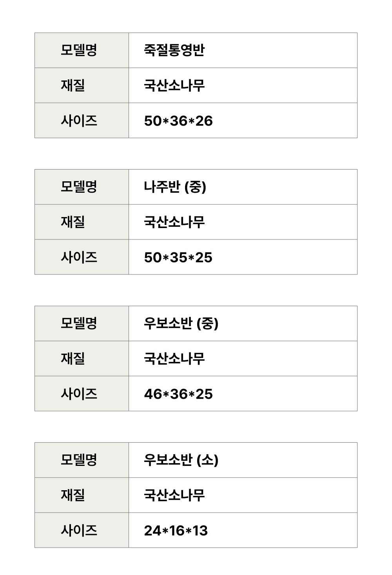Select the size value 46*36*25
This screenshot has width=392, height=575.
click(178, 394)
